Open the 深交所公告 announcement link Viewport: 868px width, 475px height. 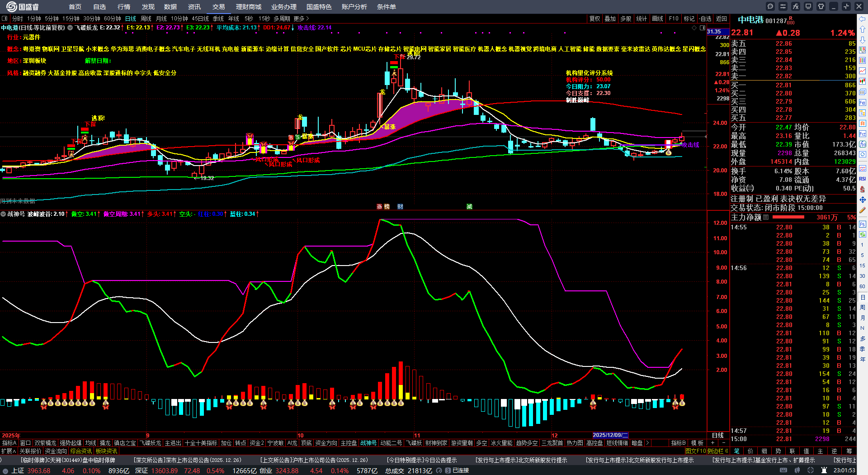[x=187, y=460]
